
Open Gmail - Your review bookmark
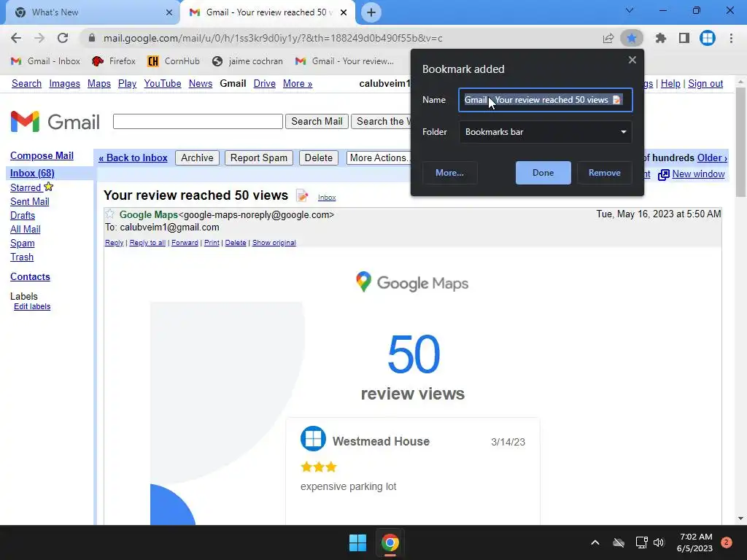click(344, 61)
